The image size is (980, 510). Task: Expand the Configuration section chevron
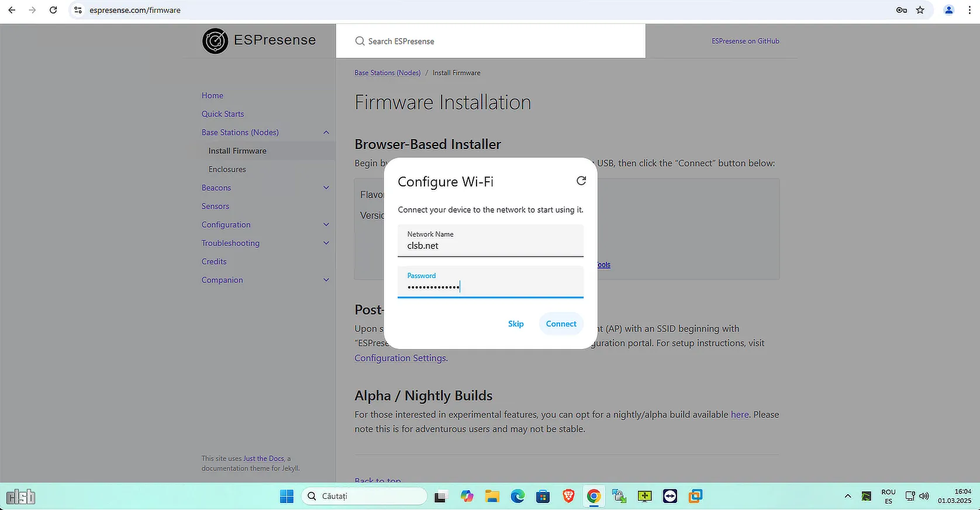pos(326,225)
